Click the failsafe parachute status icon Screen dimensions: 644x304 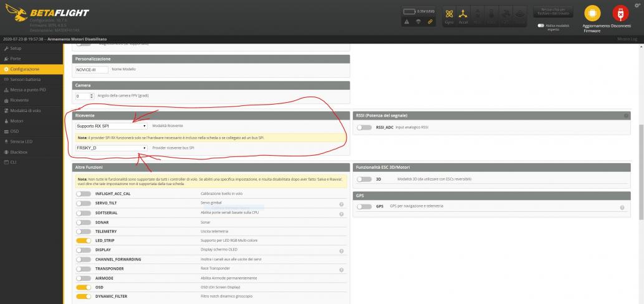pos(418,22)
